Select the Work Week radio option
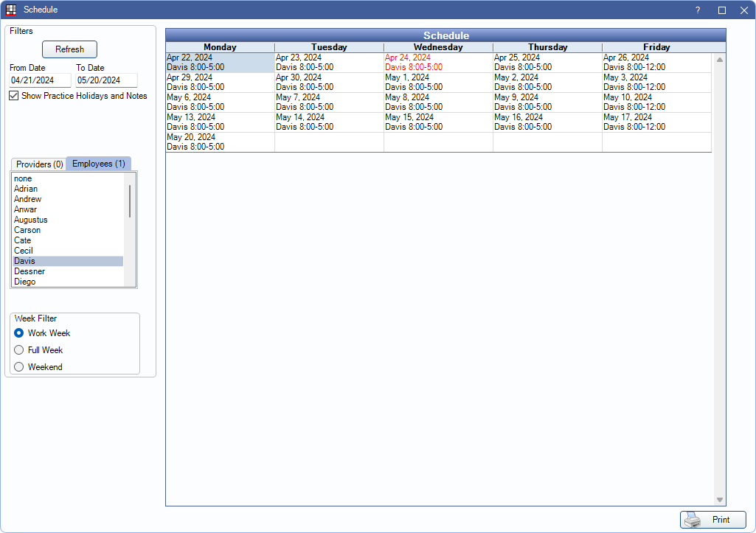 pos(19,333)
